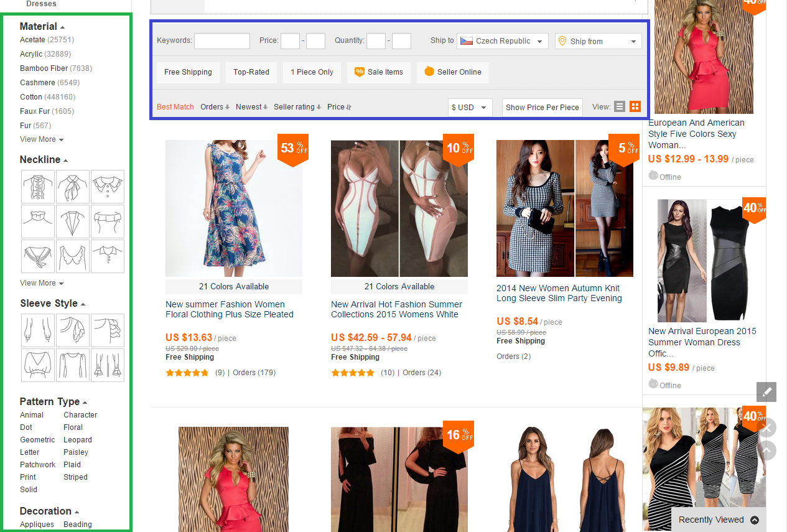This screenshot has width=787, height=532.
Task: Toggle the Seller Online filter
Action: click(x=452, y=72)
